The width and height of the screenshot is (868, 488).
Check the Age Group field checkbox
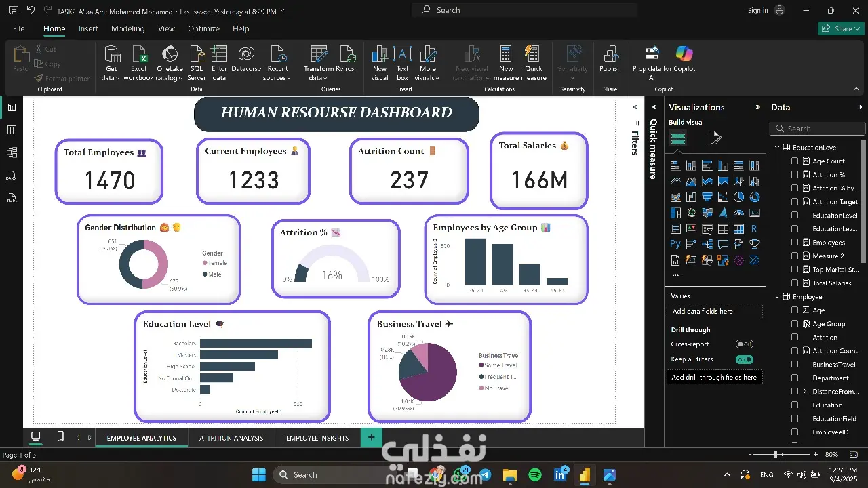(x=795, y=324)
